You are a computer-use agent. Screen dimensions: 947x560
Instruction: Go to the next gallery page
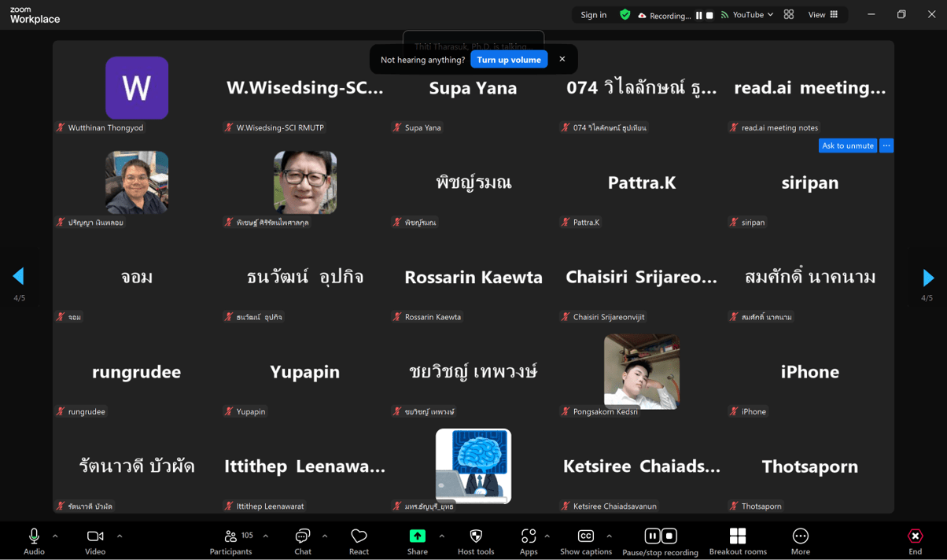tap(928, 278)
